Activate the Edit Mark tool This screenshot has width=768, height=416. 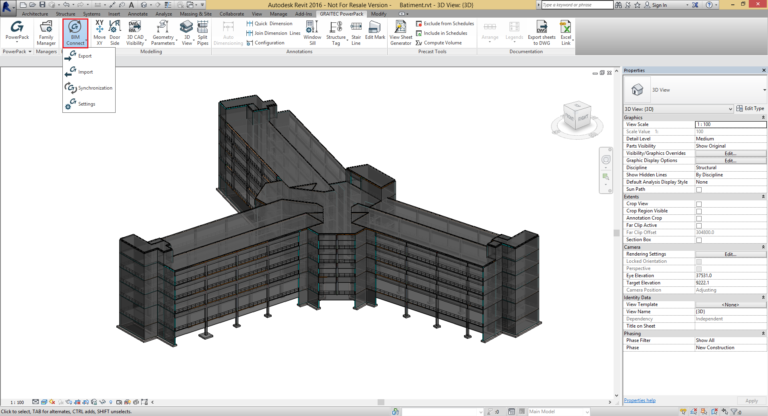point(375,30)
